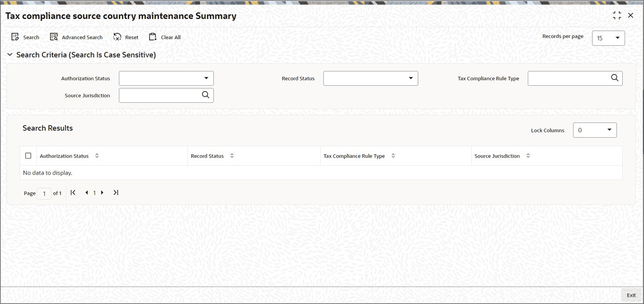
Task: Sort by Source Jurisdiction column
Action: pyautogui.click(x=528, y=156)
